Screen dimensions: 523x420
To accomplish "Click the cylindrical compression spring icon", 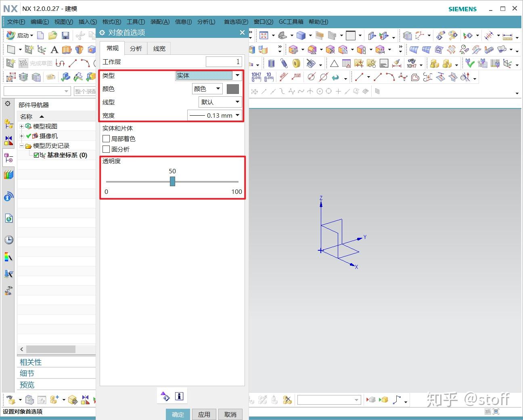I will click(272, 63).
